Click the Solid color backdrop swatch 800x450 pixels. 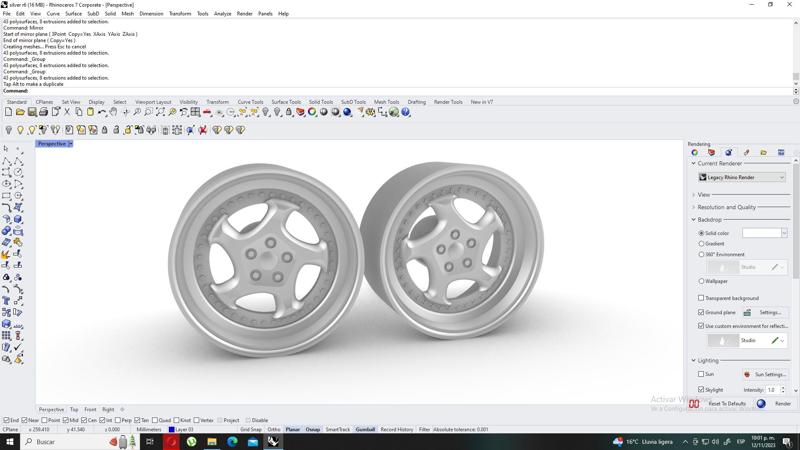[761, 233]
